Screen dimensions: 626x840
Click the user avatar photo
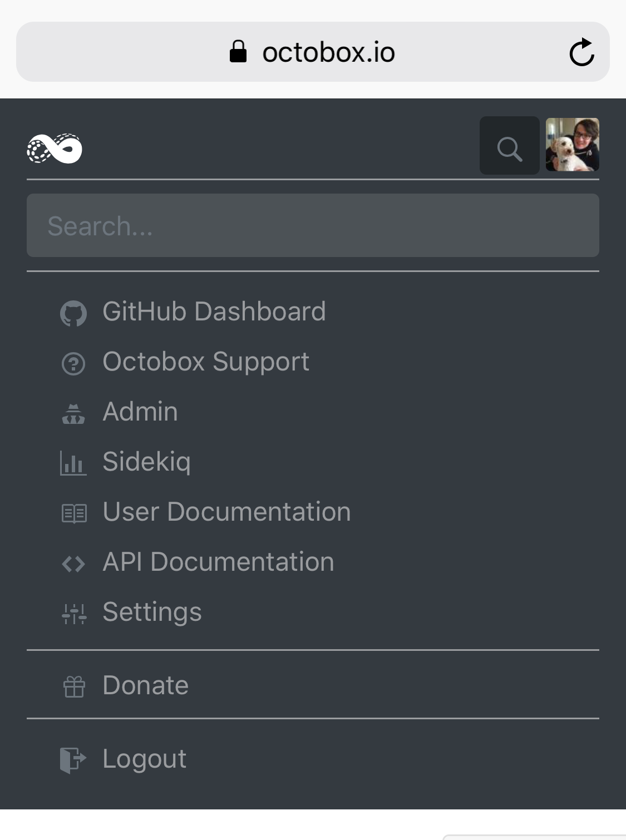pos(572,145)
